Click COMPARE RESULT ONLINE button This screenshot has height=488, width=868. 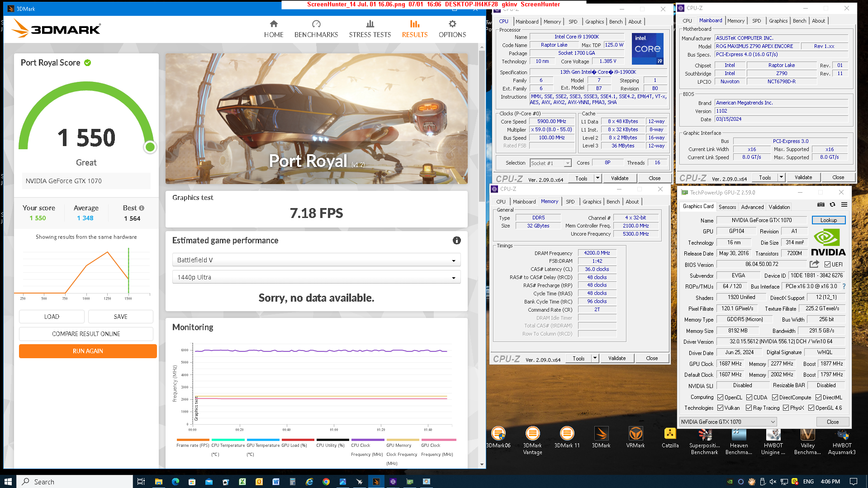tap(86, 334)
